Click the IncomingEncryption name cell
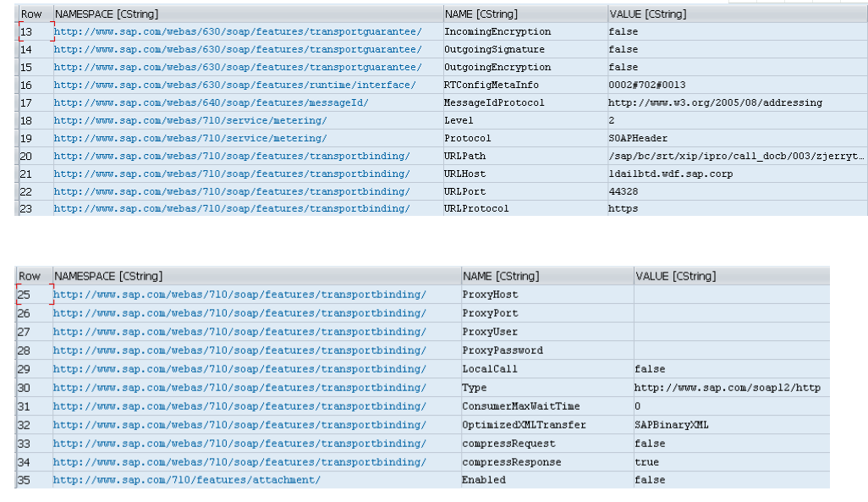Image resolution: width=868 pixels, height=502 pixels. (497, 32)
